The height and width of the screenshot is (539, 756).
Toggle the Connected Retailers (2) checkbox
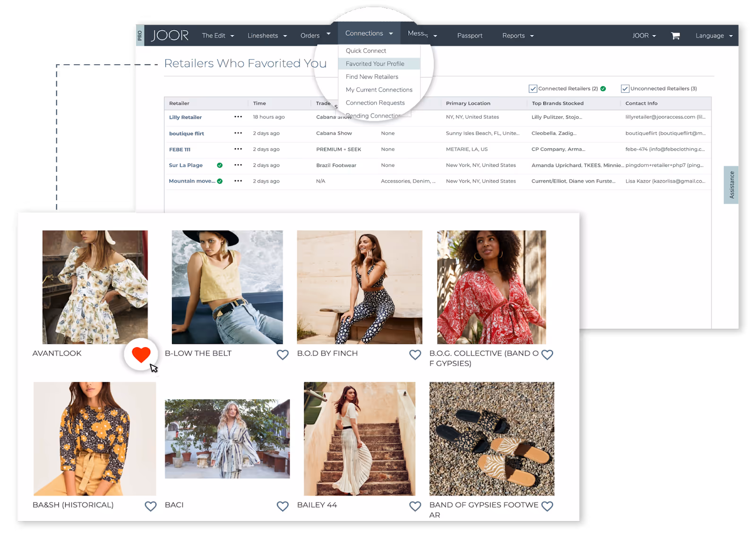click(533, 89)
